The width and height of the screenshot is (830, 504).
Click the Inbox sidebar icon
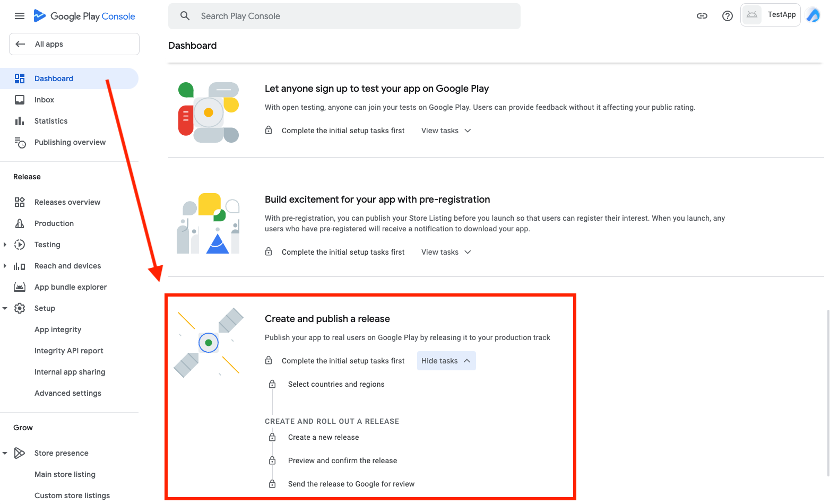pyautogui.click(x=20, y=100)
